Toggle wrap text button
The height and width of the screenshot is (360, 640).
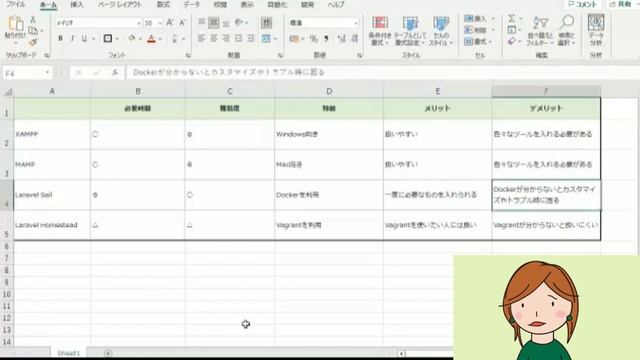point(266,22)
